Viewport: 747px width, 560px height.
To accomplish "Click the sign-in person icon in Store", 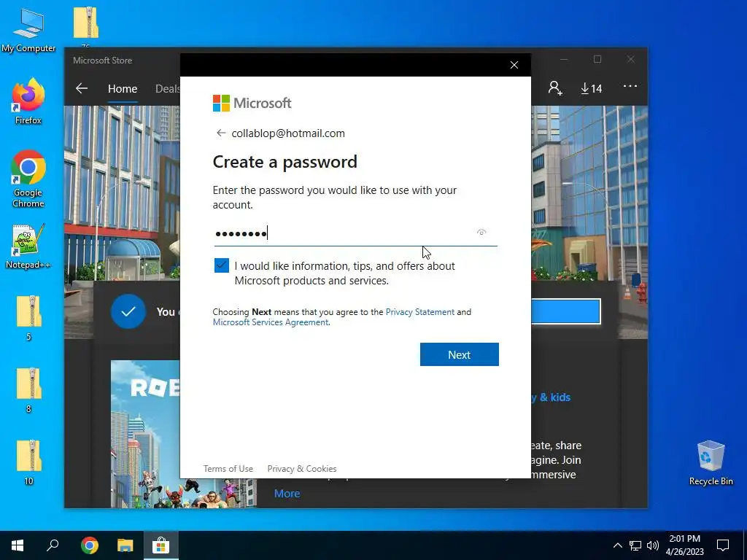I will [555, 88].
